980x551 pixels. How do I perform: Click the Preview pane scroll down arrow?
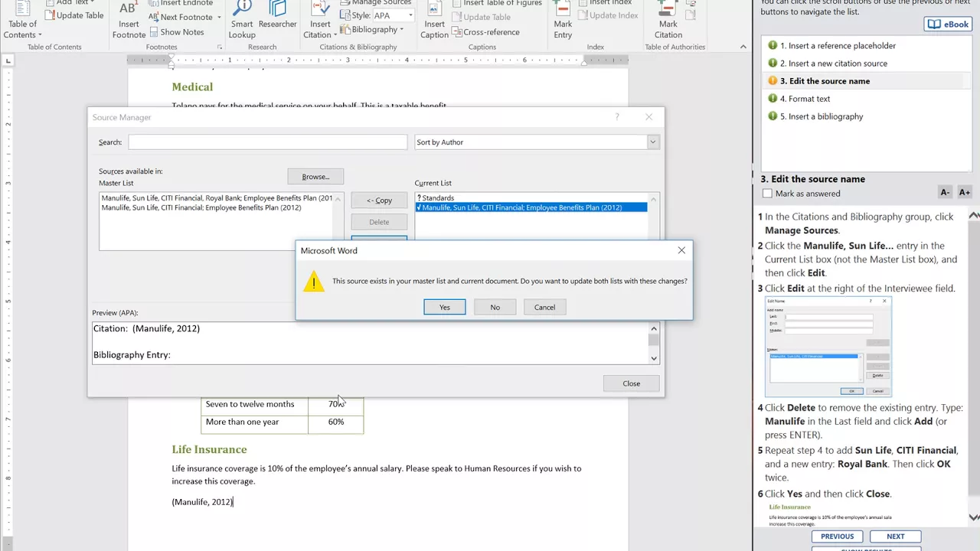tap(654, 358)
